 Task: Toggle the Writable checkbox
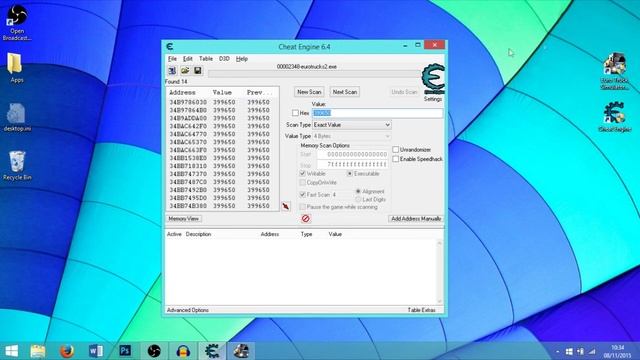coord(302,173)
